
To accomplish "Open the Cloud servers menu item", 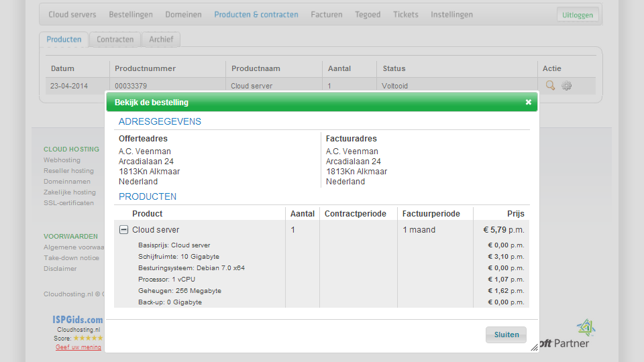I will coord(72,15).
